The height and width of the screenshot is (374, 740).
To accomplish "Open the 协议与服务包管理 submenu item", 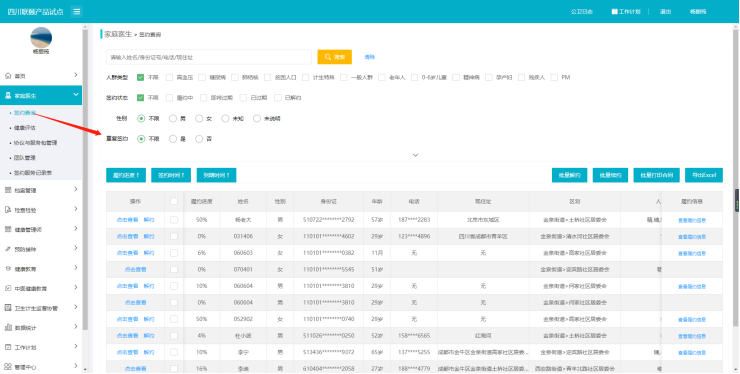I will tap(35, 143).
